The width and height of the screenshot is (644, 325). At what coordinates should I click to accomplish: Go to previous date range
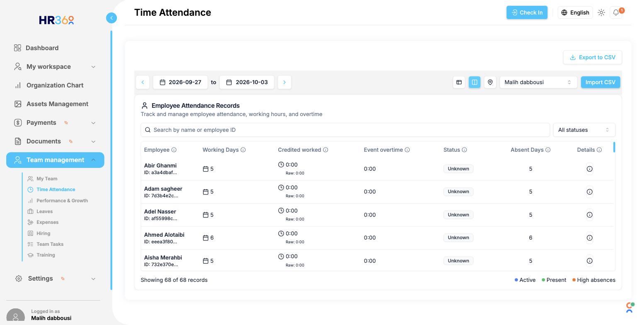pyautogui.click(x=143, y=82)
